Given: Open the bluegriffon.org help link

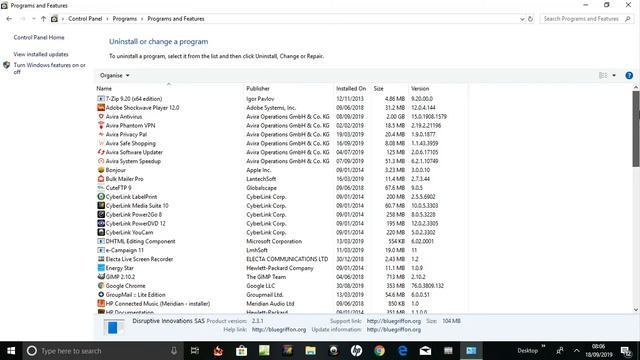Looking at the screenshot, I should (279, 329).
